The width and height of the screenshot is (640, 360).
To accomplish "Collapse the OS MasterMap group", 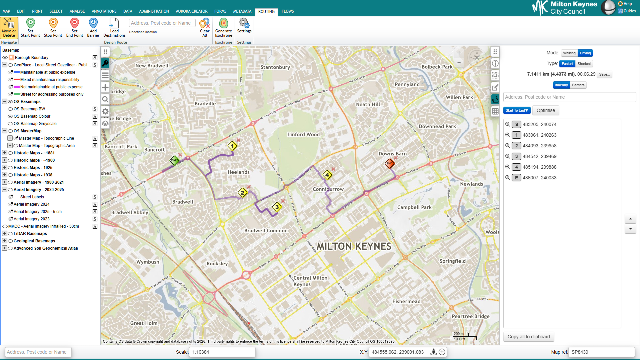I will tap(4, 131).
